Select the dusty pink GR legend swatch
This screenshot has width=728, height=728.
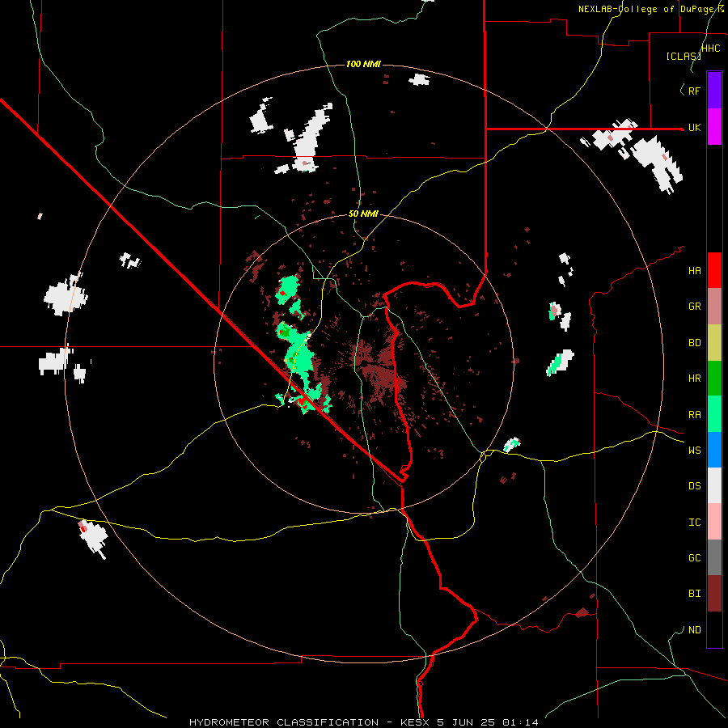tap(714, 307)
